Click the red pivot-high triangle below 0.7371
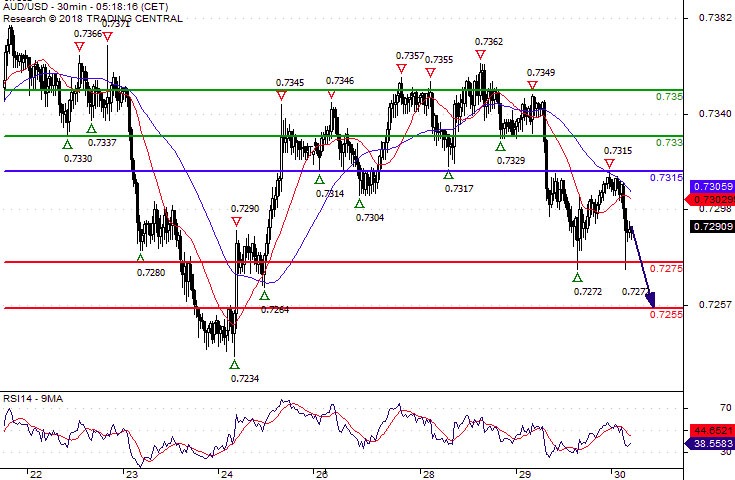This screenshot has width=735, height=480. click(107, 37)
